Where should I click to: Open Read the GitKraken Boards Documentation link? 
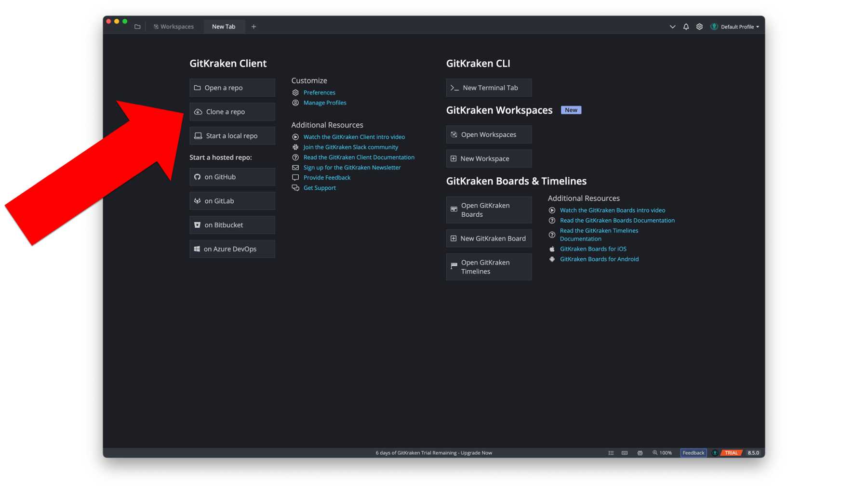[617, 221]
